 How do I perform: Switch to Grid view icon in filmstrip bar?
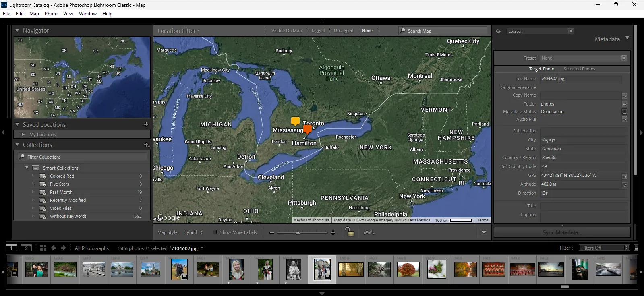tap(43, 248)
